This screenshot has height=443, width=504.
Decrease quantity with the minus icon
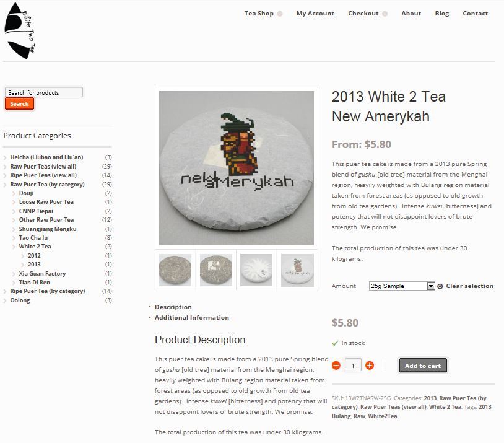(x=336, y=366)
